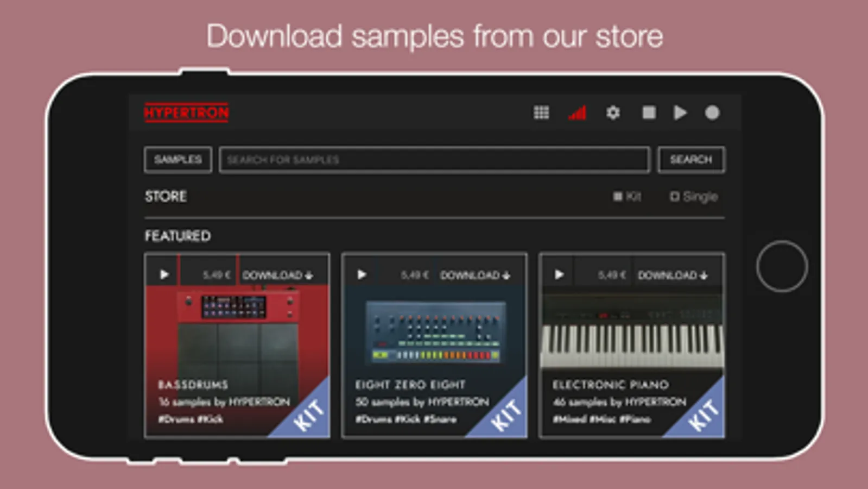Viewport: 868px width, 489px height.
Task: Enable the Single filter checkbox
Action: point(674,196)
